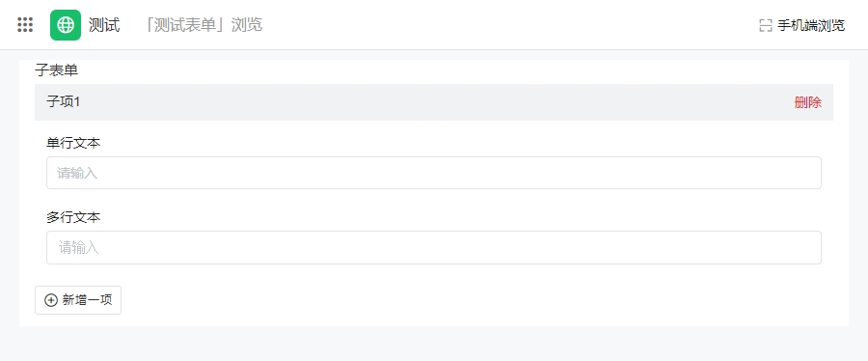Click the 子表单 section label
868x361 pixels.
coord(57,70)
